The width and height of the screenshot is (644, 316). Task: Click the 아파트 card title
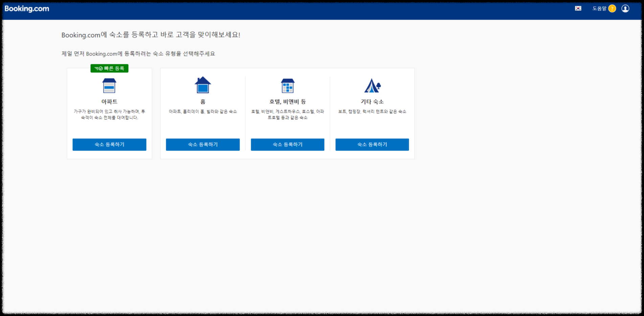point(109,101)
